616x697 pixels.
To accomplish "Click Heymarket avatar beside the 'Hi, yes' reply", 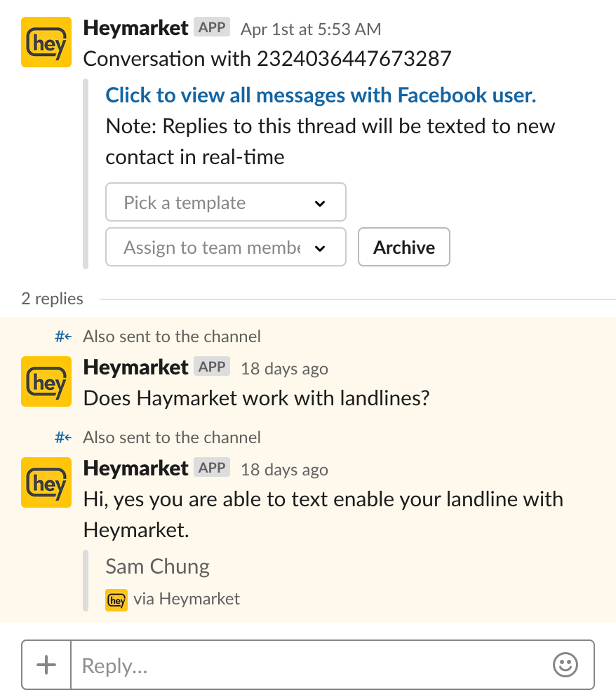I will [46, 482].
